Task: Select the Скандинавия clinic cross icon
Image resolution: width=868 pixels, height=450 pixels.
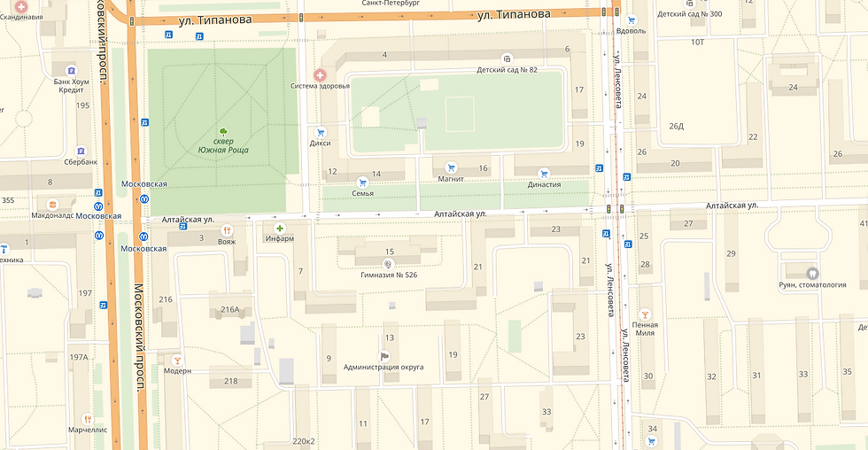Action: [21, 7]
